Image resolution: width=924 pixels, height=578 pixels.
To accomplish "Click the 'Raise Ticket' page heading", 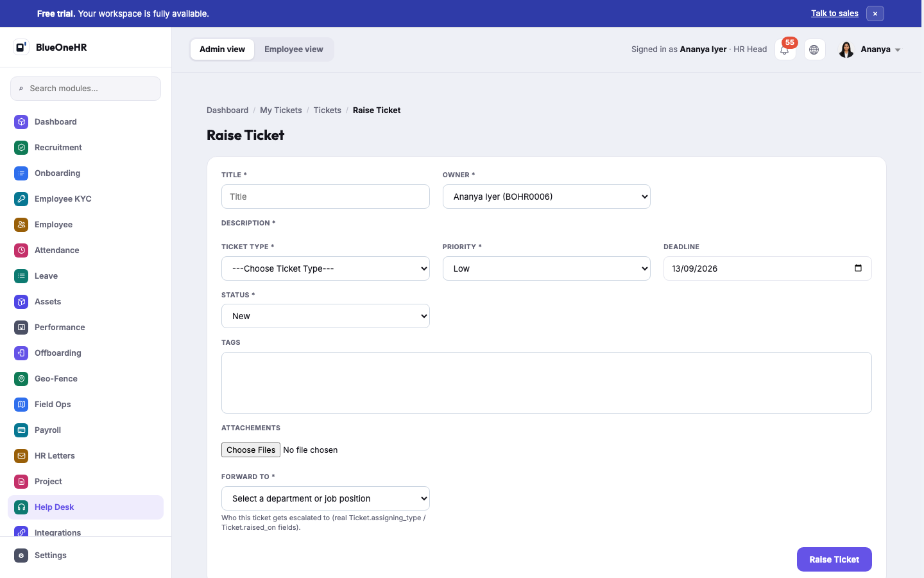I will 245,135.
